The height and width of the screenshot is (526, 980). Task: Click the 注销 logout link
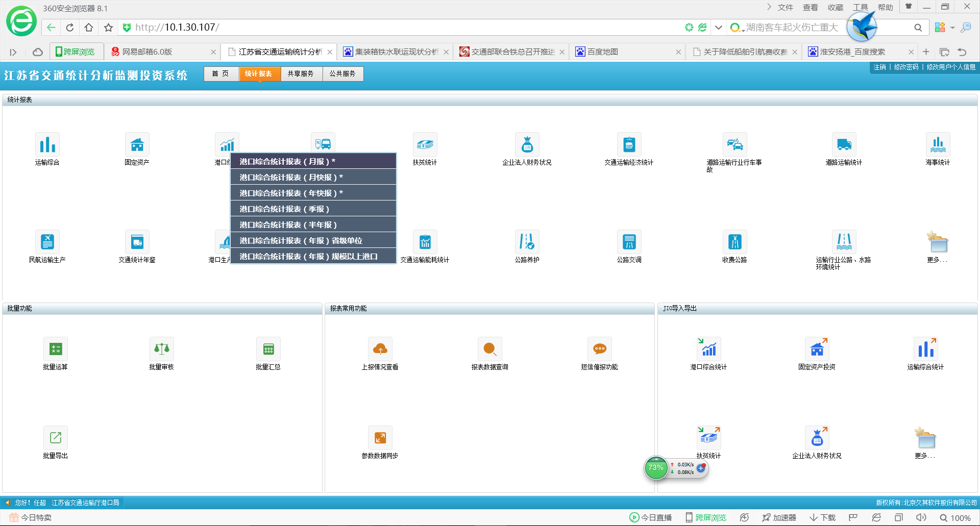pos(879,67)
